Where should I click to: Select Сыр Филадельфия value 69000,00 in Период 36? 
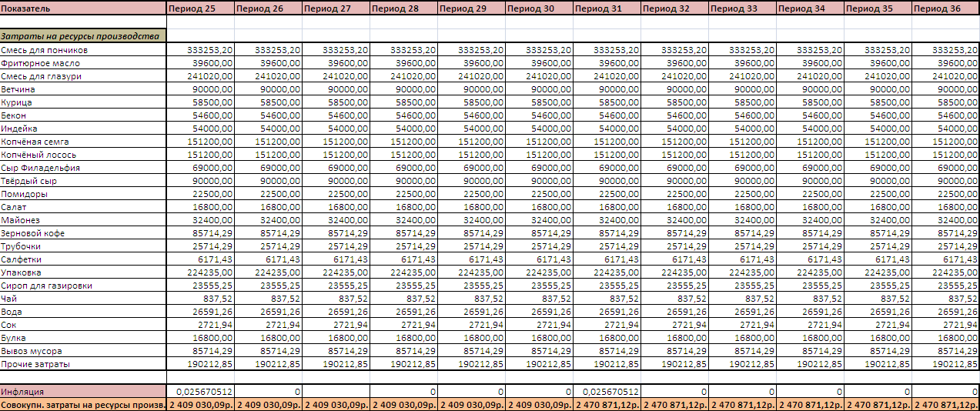coord(945,168)
